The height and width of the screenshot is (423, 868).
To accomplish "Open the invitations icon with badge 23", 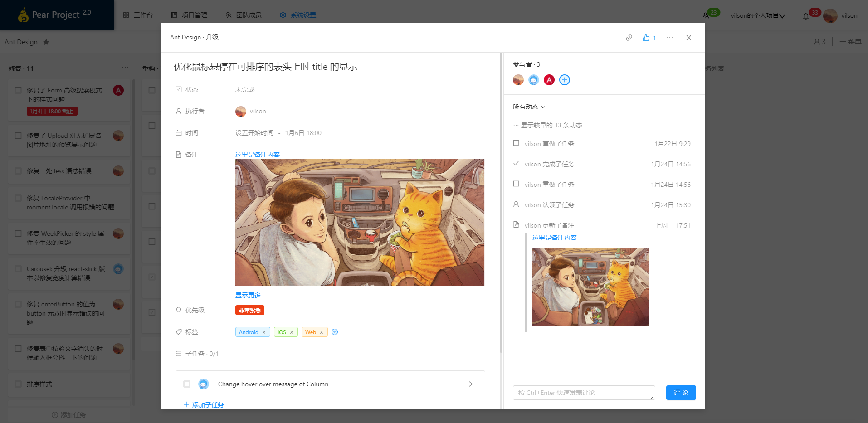I will (707, 15).
